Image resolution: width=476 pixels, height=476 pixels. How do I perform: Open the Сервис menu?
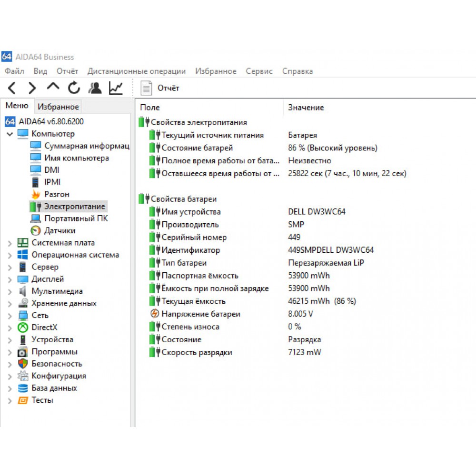tap(259, 71)
